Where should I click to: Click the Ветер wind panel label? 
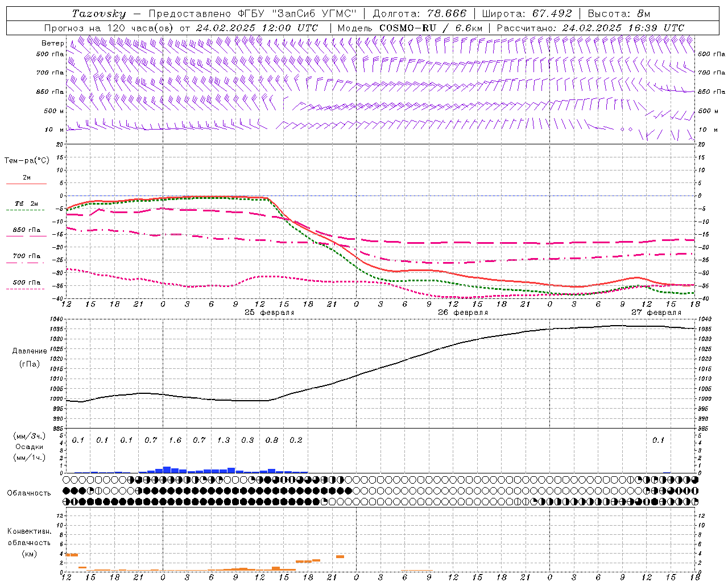(53, 43)
